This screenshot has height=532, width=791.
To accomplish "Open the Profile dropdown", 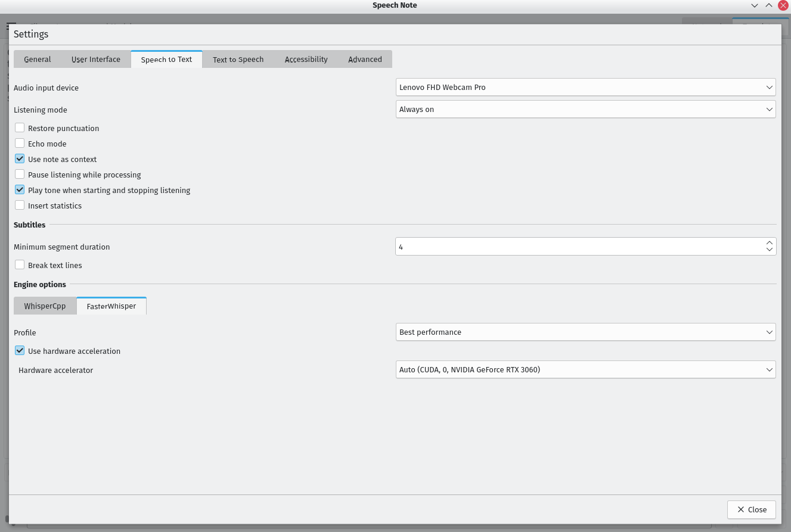I will pos(586,332).
